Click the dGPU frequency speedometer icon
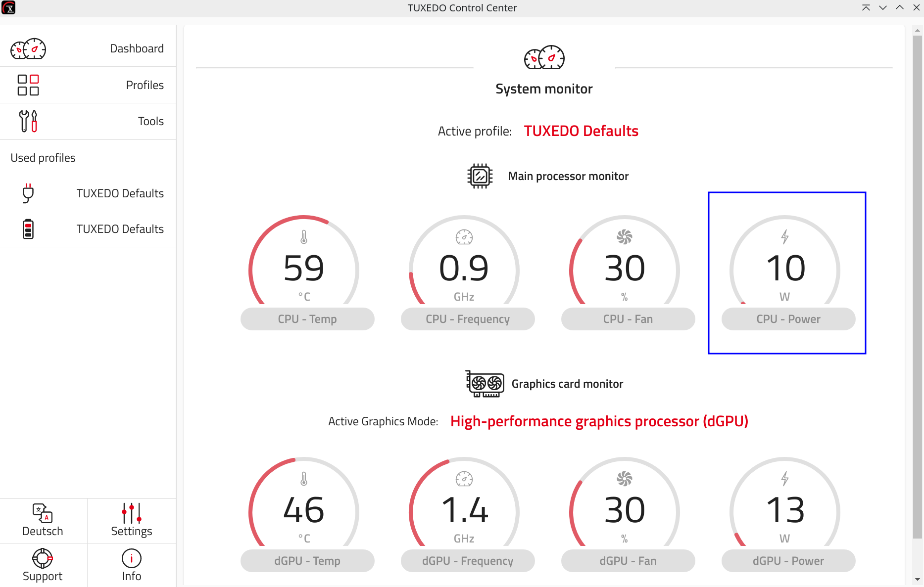Image resolution: width=924 pixels, height=587 pixels. 464,479
